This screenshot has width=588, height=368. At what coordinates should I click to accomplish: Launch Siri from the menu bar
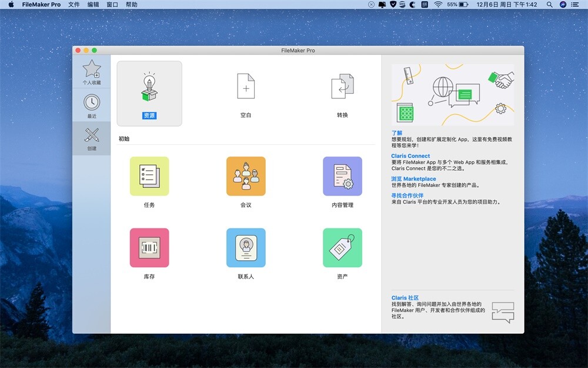click(563, 5)
